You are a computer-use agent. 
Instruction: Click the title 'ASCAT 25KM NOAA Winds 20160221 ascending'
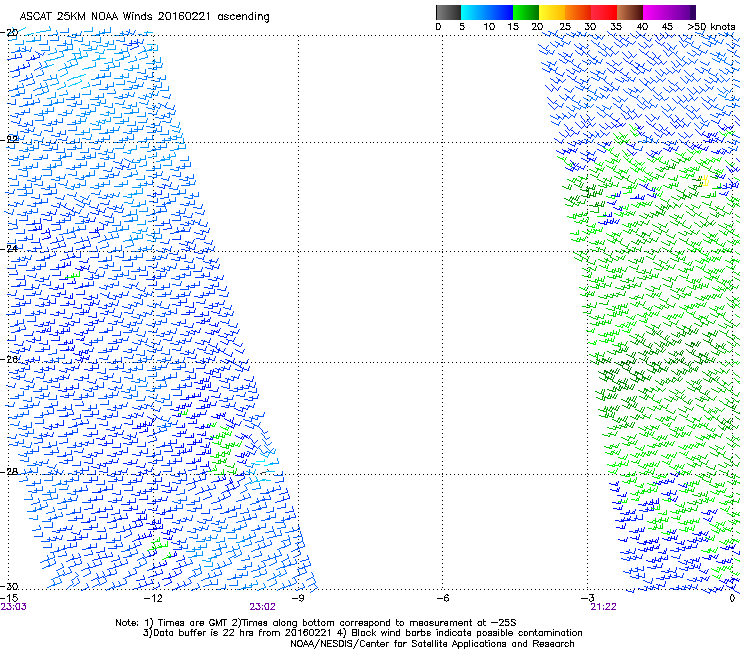tap(144, 17)
